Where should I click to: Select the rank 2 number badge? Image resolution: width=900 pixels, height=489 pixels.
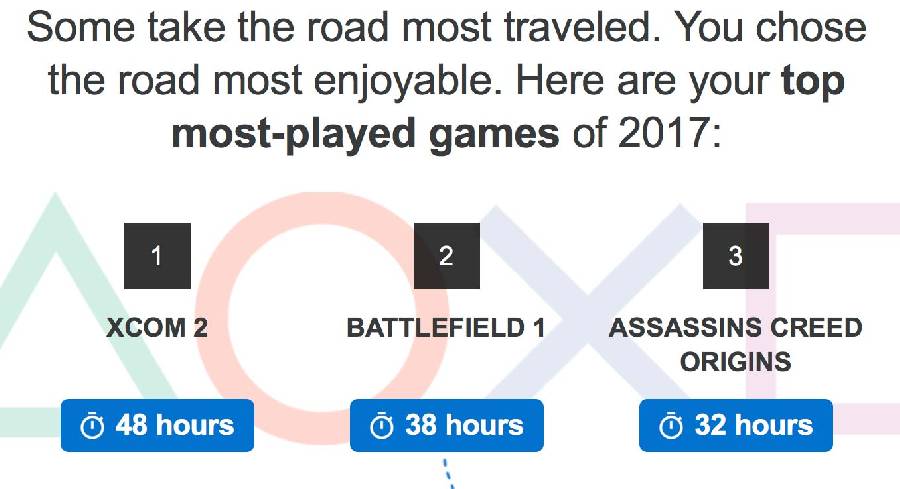[x=447, y=256]
